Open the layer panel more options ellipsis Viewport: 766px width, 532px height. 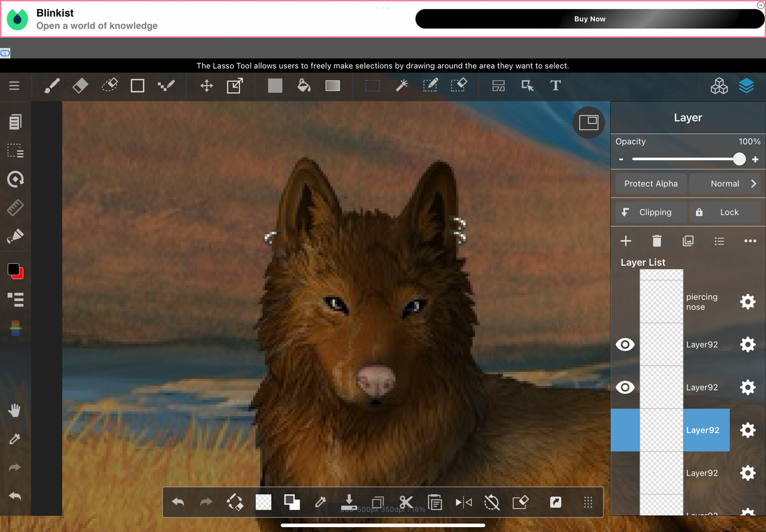[750, 241]
